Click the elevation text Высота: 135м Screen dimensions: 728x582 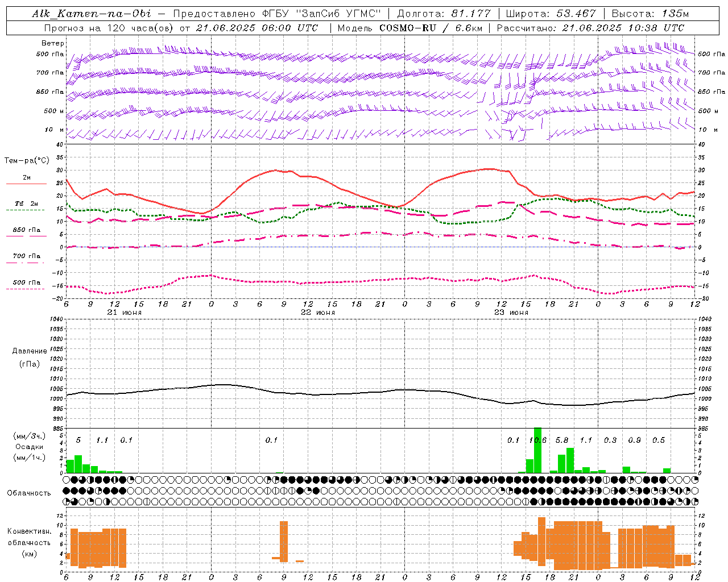(x=650, y=14)
